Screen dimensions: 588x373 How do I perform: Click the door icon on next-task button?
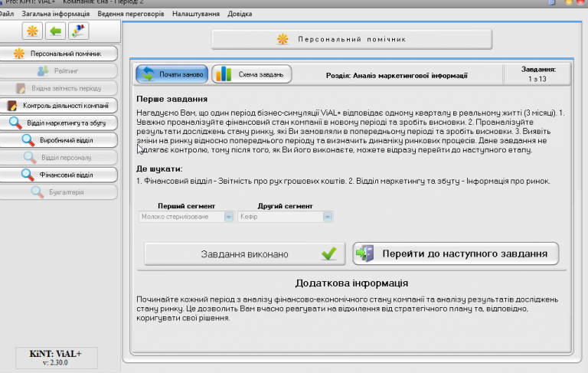point(365,254)
